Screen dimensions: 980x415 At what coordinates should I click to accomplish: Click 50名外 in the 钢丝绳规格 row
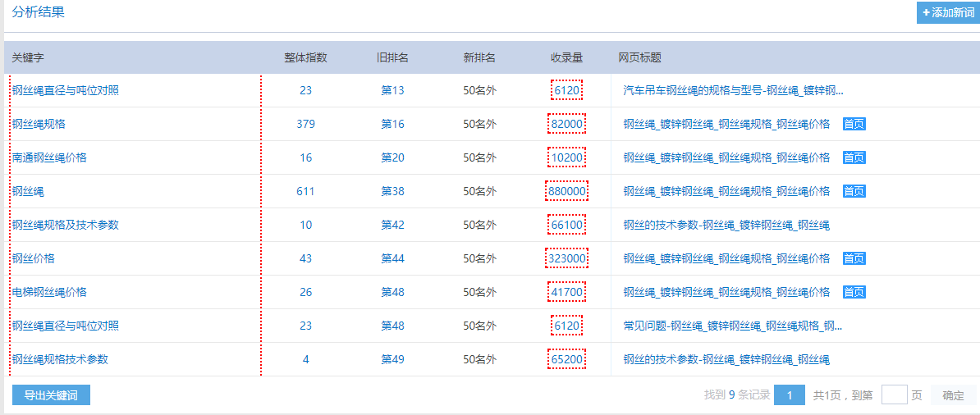pos(479,124)
